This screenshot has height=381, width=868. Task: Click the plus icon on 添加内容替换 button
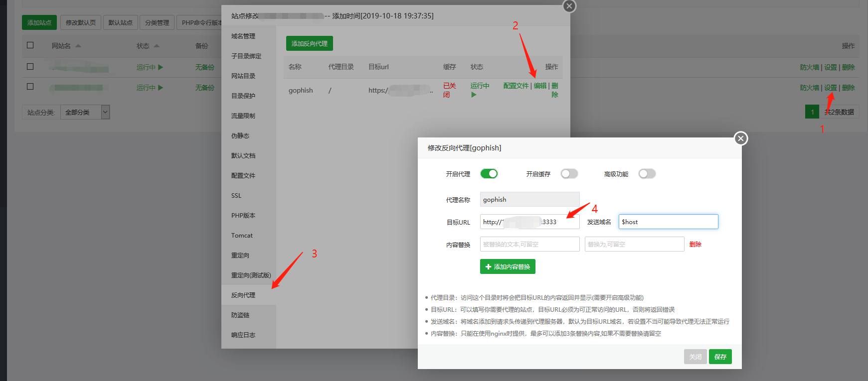click(x=489, y=267)
